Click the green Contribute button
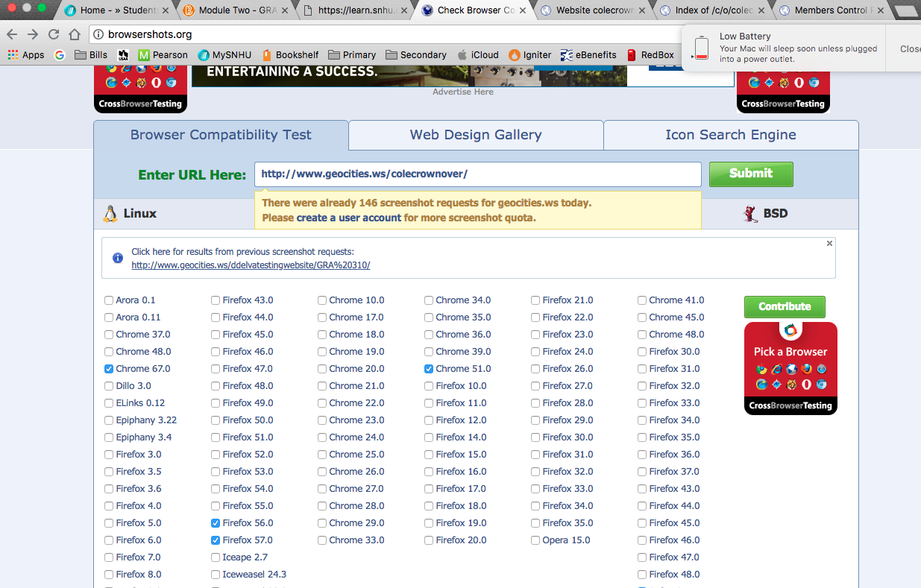Image resolution: width=921 pixels, height=588 pixels. (785, 306)
